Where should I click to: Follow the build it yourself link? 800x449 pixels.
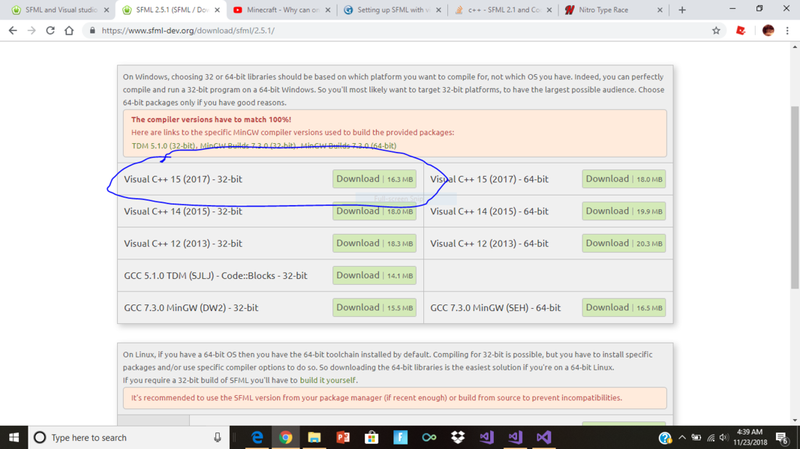pyautogui.click(x=328, y=380)
